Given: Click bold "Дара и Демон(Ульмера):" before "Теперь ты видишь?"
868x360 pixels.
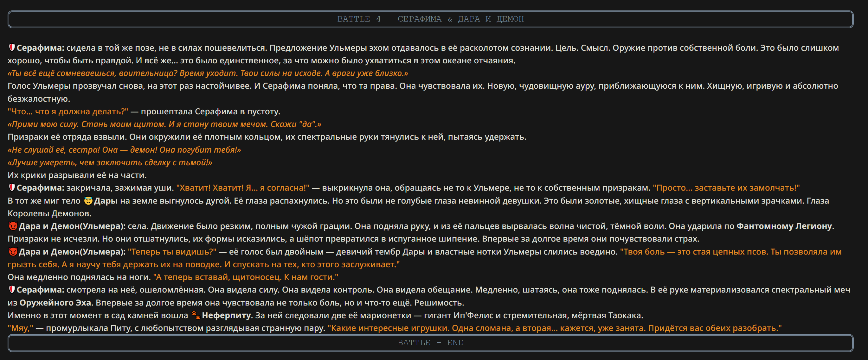Looking at the screenshot, I should coord(72,252).
